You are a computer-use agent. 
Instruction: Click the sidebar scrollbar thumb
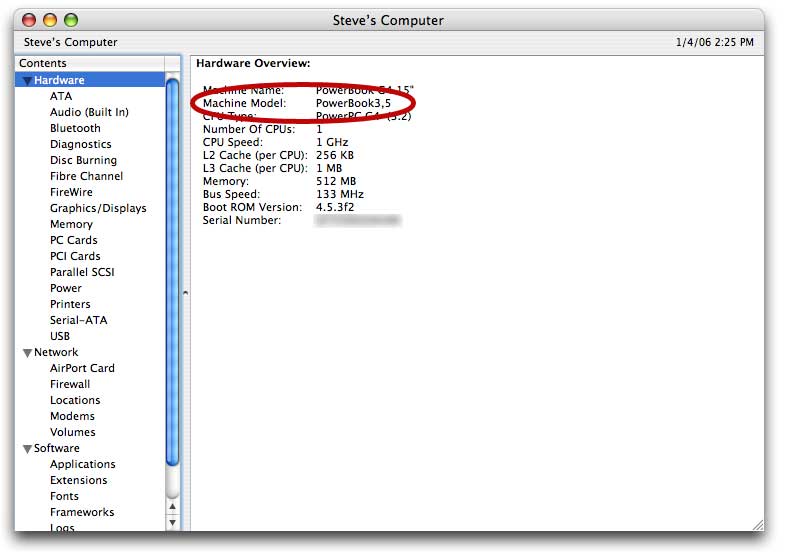click(172, 273)
